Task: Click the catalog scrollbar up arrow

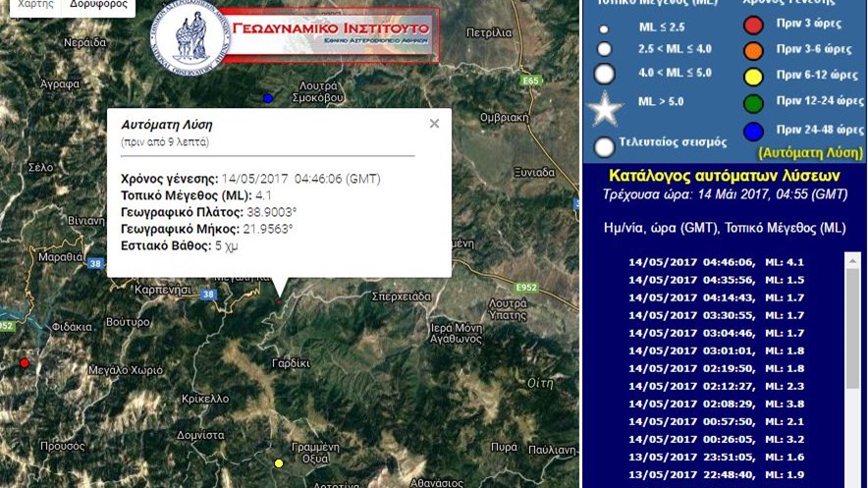Action: point(852,260)
